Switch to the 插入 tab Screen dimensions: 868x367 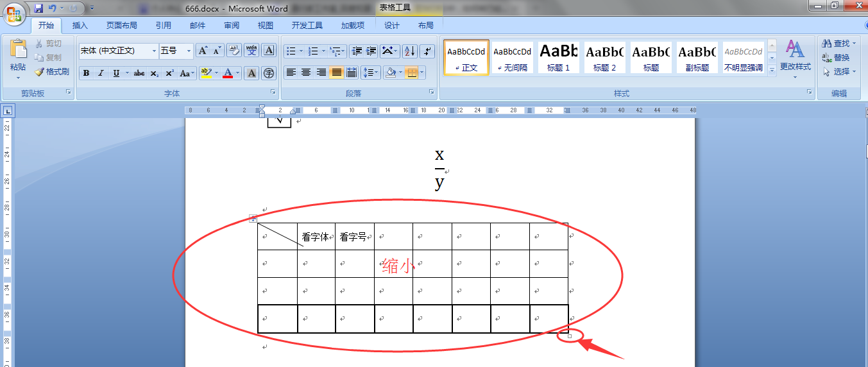(x=80, y=26)
